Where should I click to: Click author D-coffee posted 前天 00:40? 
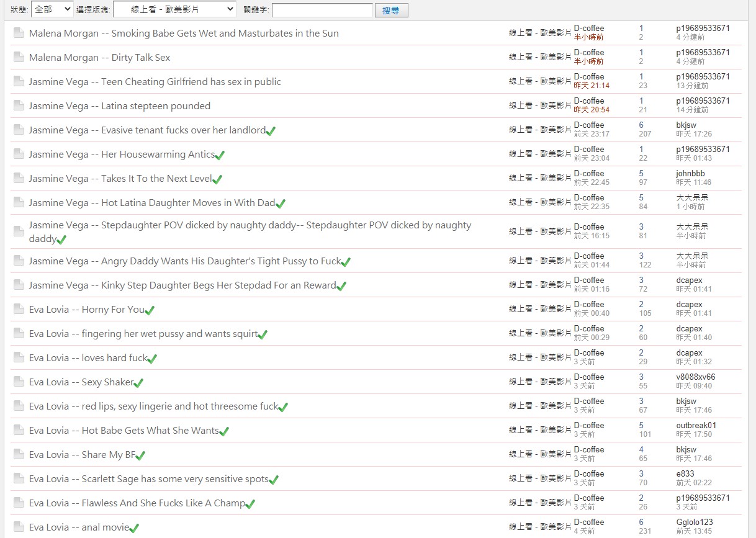point(588,305)
